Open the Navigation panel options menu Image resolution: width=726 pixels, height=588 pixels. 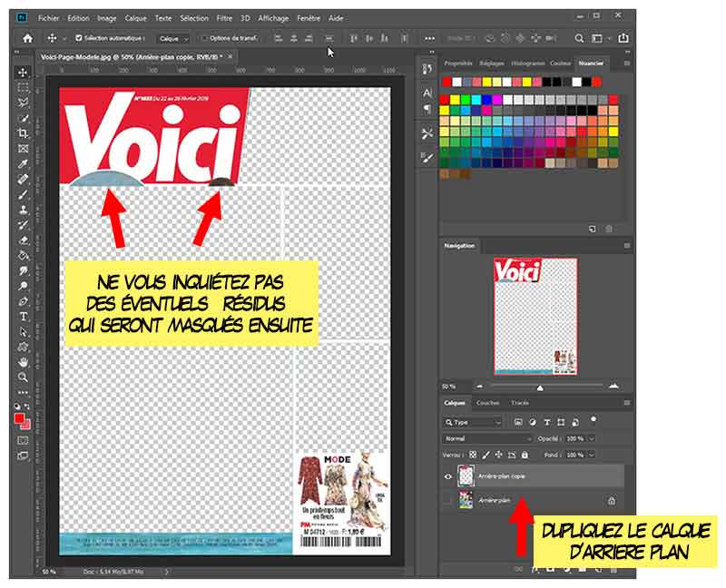(x=627, y=245)
